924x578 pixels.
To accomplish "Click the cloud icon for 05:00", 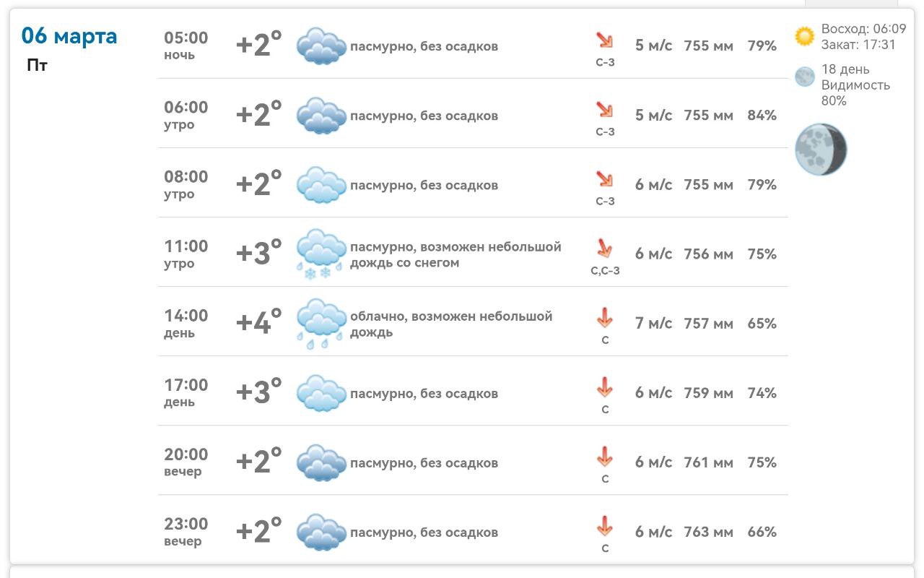I will tap(321, 46).
